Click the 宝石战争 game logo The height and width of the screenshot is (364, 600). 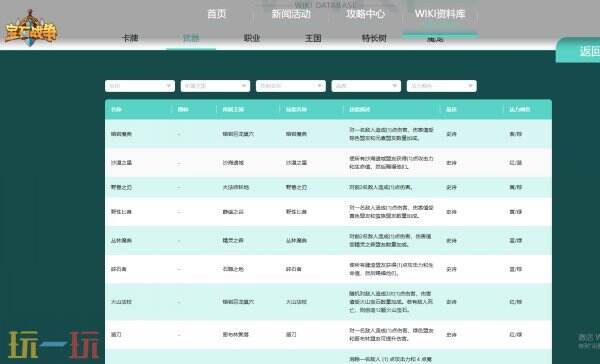[x=31, y=28]
